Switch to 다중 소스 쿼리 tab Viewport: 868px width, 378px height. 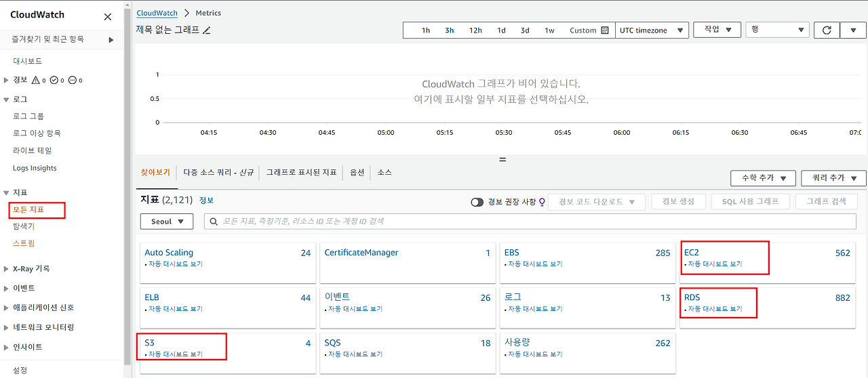[218, 173]
